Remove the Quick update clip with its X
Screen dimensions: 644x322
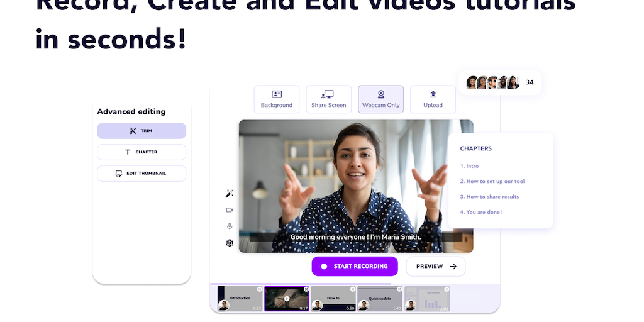399,289
